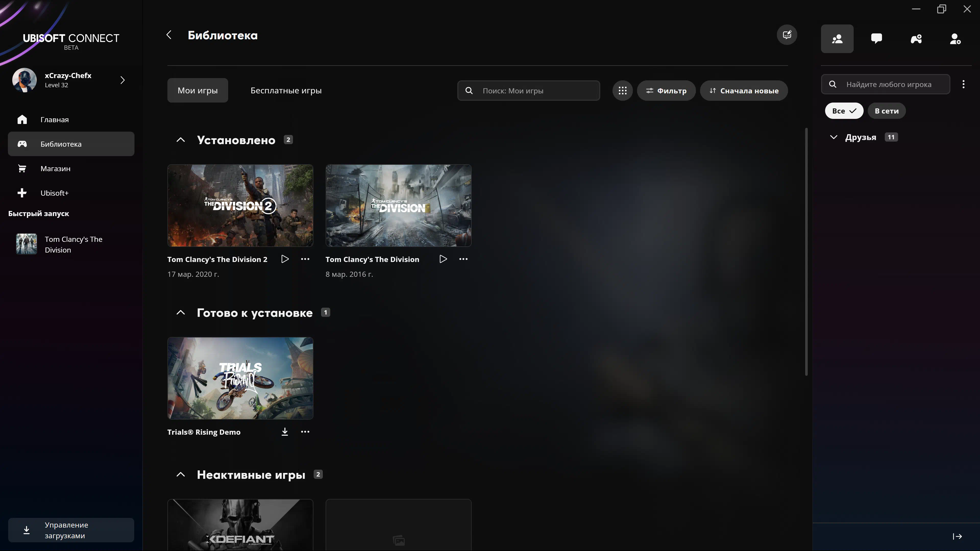This screenshot has height=551, width=980.
Task: Open "Магазин" in the sidebar
Action: (x=56, y=168)
